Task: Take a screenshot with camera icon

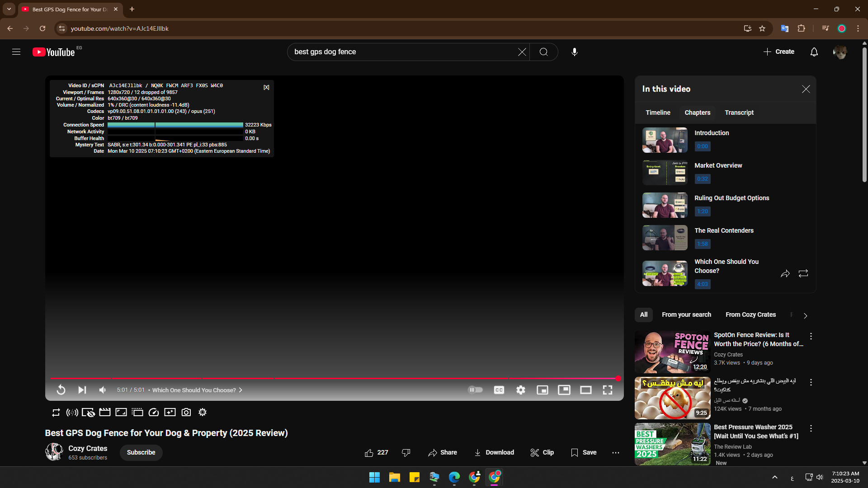Action: coord(186,412)
